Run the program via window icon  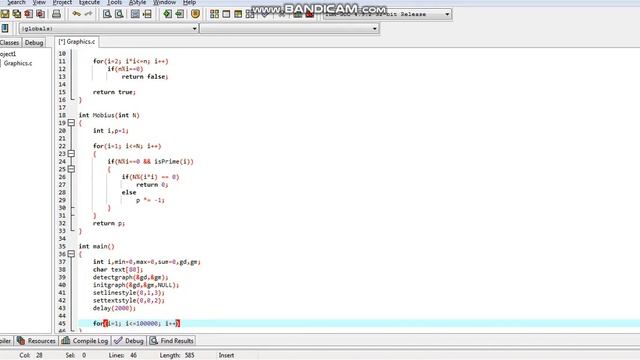click(x=226, y=14)
